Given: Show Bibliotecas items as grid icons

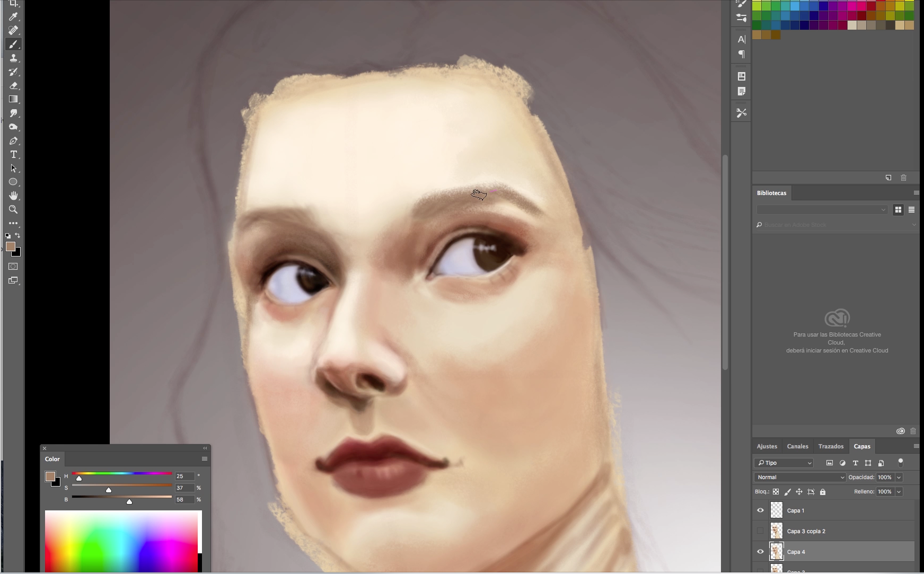Looking at the screenshot, I should point(898,210).
